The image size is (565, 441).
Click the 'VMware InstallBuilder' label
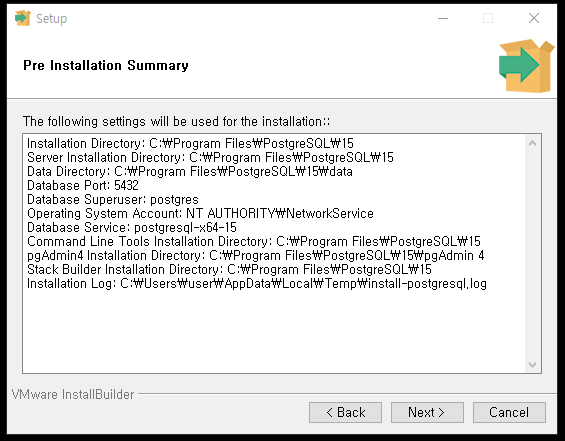(73, 395)
